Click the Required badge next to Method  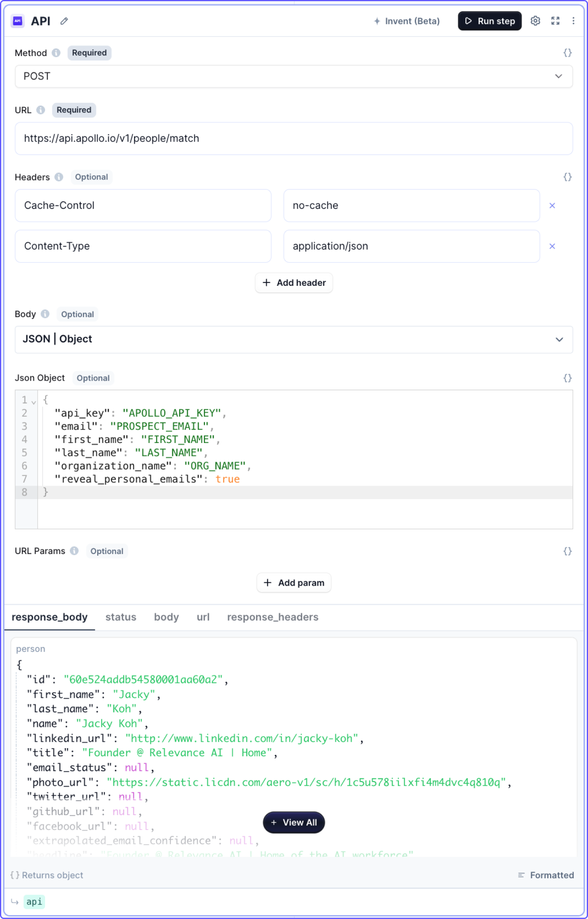89,53
